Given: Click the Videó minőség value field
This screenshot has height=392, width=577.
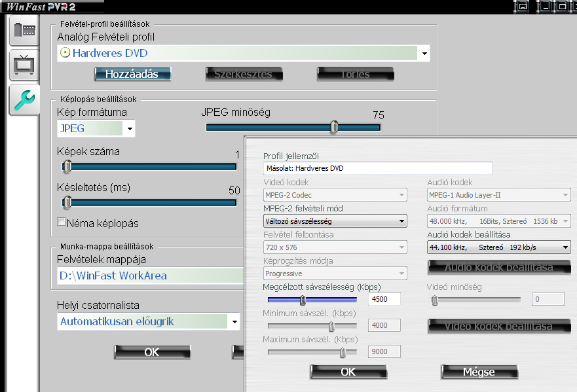Looking at the screenshot, I should coord(548,299).
